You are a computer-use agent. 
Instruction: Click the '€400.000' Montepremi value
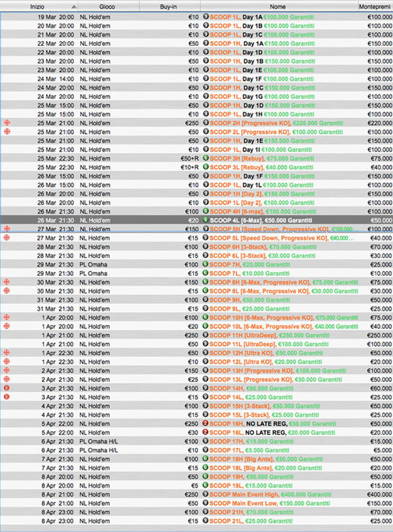(379, 495)
